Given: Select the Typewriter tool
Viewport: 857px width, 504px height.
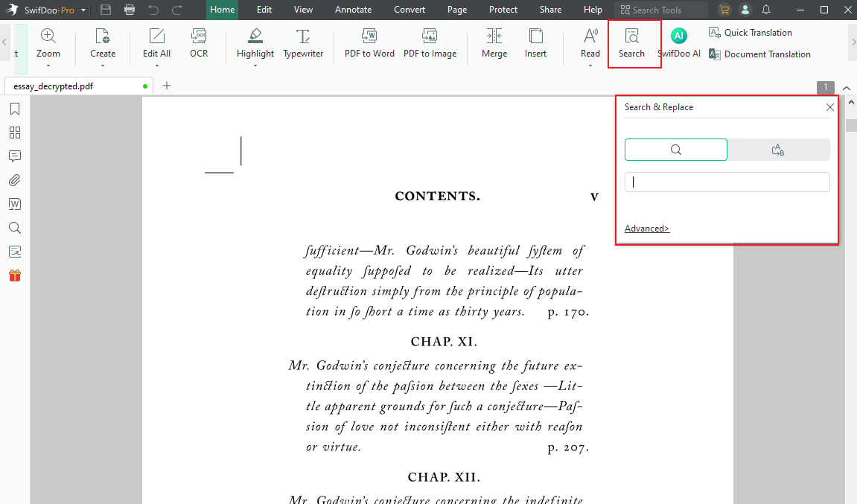Looking at the screenshot, I should click(x=303, y=44).
